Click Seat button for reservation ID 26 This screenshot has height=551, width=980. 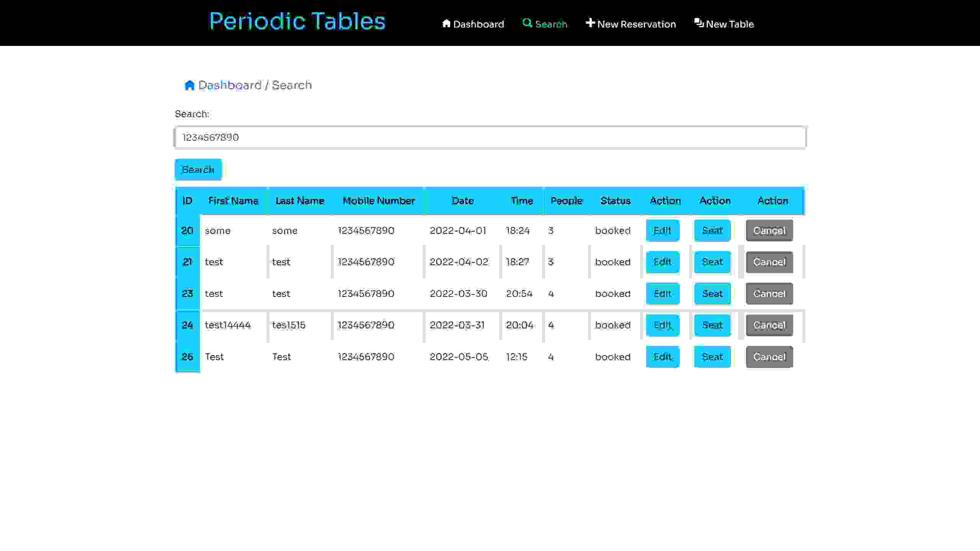712,356
